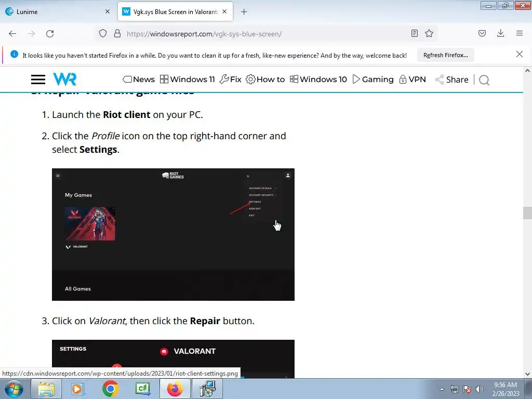The height and width of the screenshot is (399, 532).
Task: Open the Downloads panel
Action: (x=500, y=33)
